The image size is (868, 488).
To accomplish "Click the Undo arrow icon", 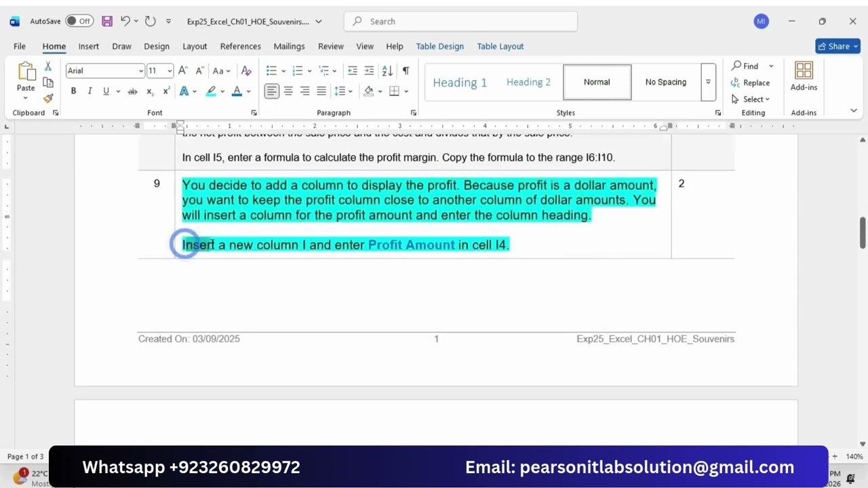I will pyautogui.click(x=125, y=21).
